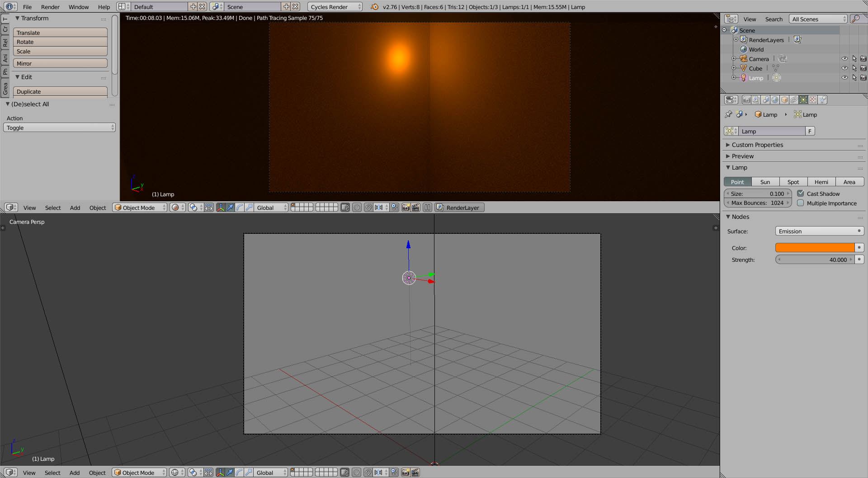The width and height of the screenshot is (868, 478).
Task: Pin the properties context
Action: (728, 114)
